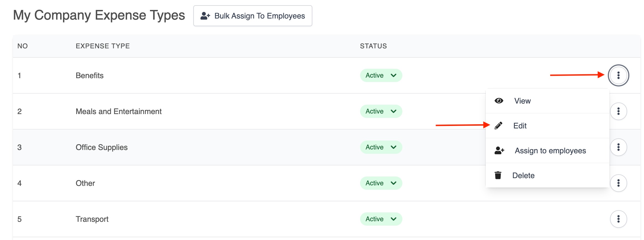Open the three-dot menu for Benefits
This screenshot has width=644, height=240.
[618, 75]
